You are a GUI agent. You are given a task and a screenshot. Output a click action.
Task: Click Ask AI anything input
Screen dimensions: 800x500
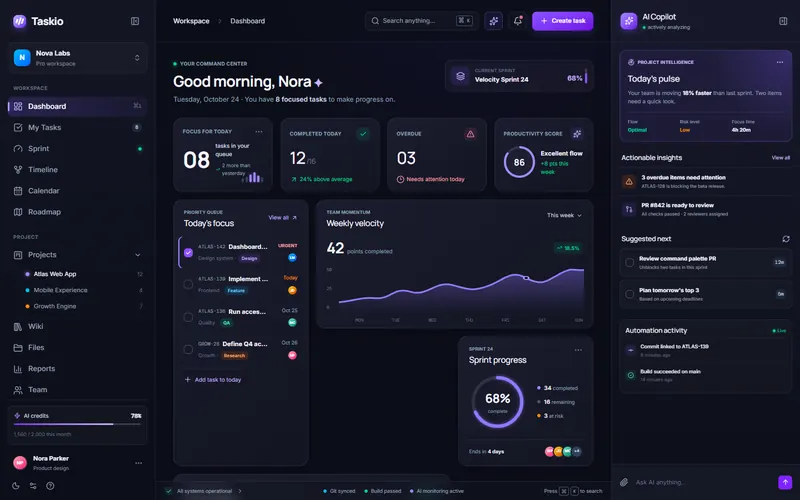703,482
